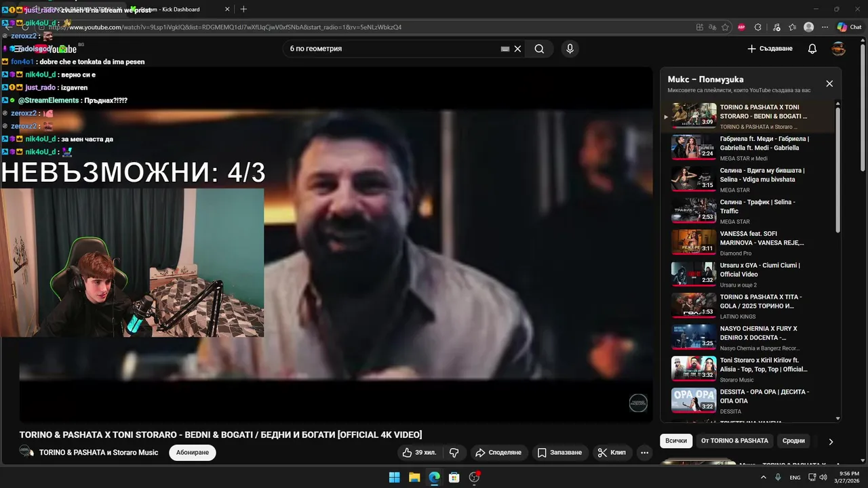Open YouTube notifications bell

tap(812, 49)
